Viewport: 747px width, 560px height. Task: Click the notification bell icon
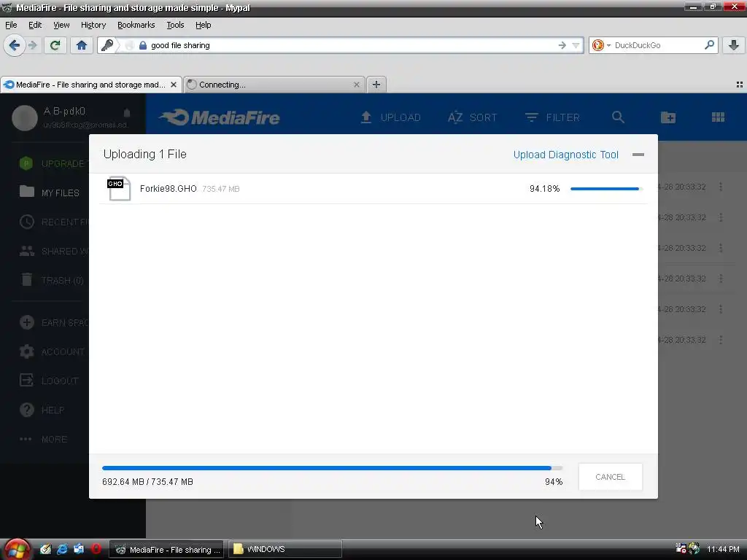click(127, 113)
